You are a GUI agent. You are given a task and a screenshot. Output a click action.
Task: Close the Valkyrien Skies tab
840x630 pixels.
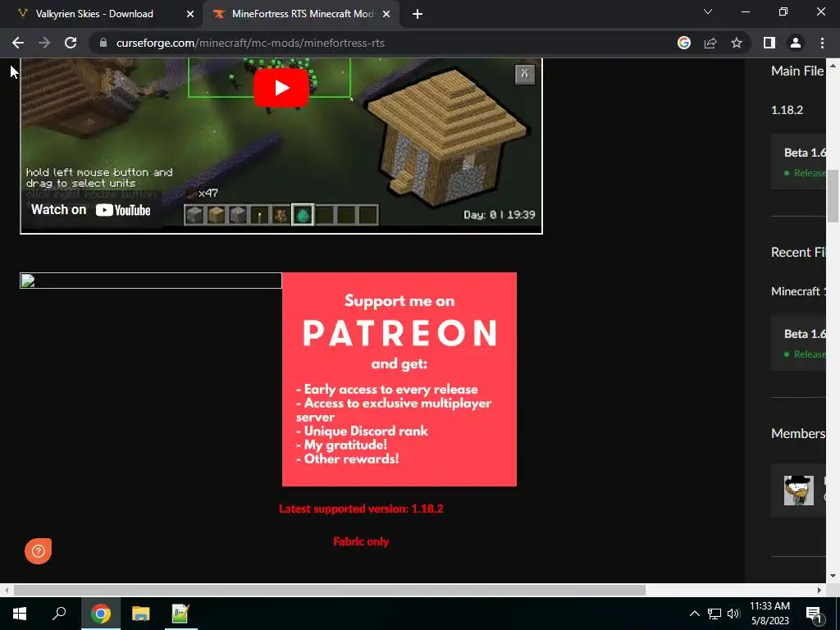click(x=190, y=14)
